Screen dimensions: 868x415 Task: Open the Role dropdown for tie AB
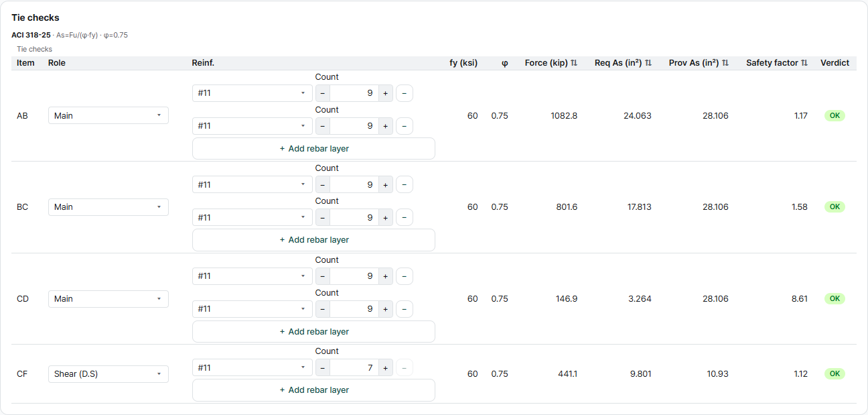coord(108,115)
